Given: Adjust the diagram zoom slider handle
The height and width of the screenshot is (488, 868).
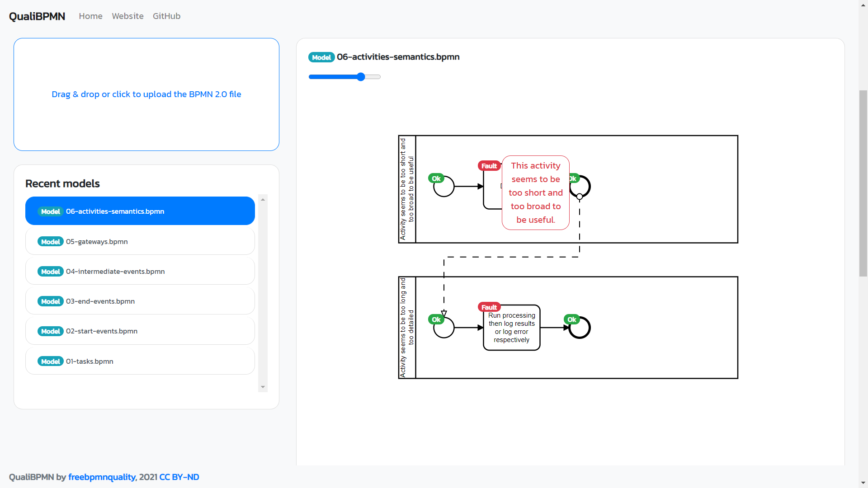Looking at the screenshot, I should [x=360, y=77].
